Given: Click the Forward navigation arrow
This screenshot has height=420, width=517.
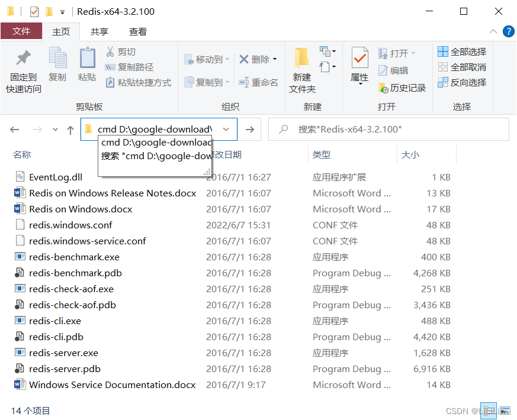Looking at the screenshot, I should [x=37, y=130].
